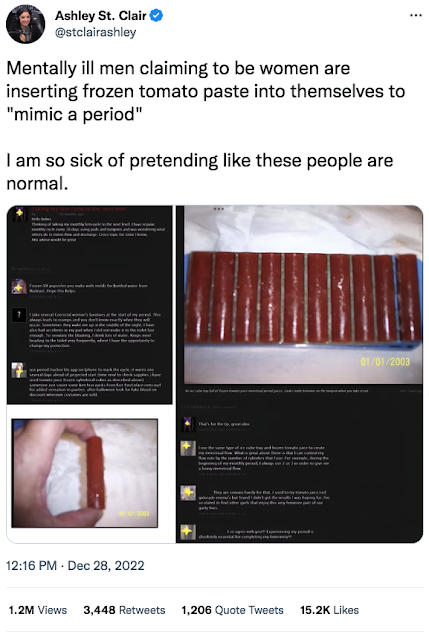Open the tomato ice tray photo
The height and width of the screenshot is (640, 429).
pyautogui.click(x=303, y=296)
